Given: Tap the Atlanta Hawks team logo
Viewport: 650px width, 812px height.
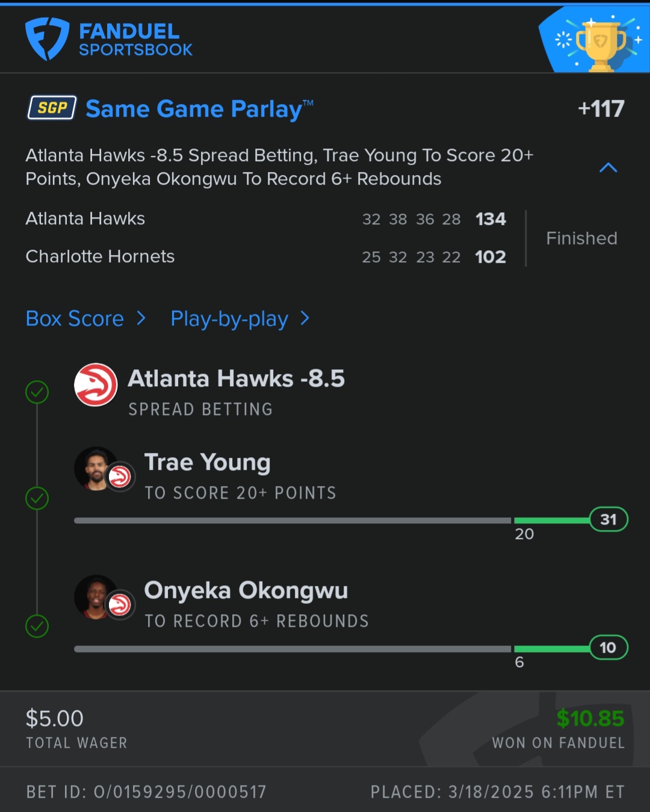Looking at the screenshot, I should tap(96, 385).
